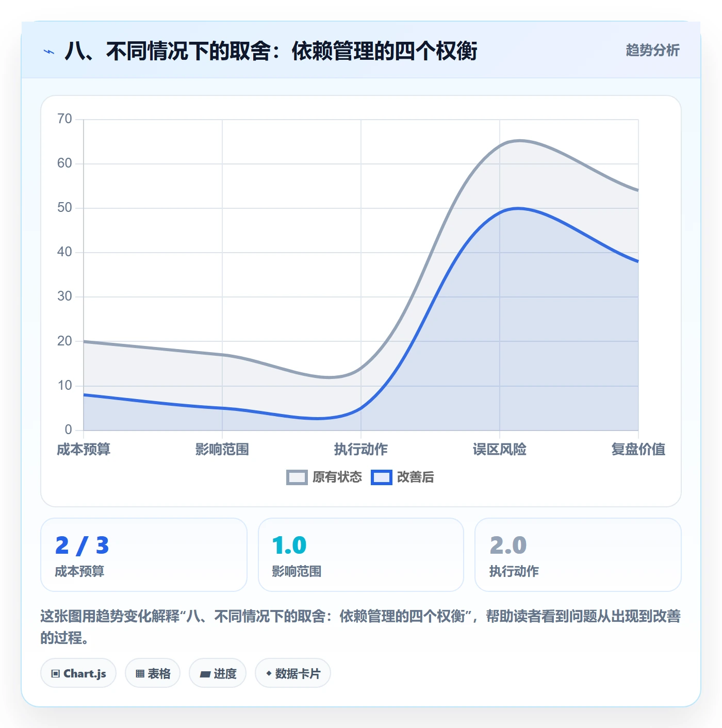Click the 趋势分析 tag in the header
The height and width of the screenshot is (728, 722).
pos(652,50)
